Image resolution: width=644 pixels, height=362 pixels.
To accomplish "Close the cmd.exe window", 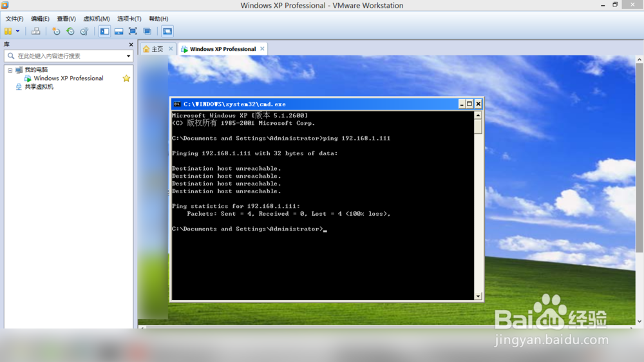I will [478, 104].
